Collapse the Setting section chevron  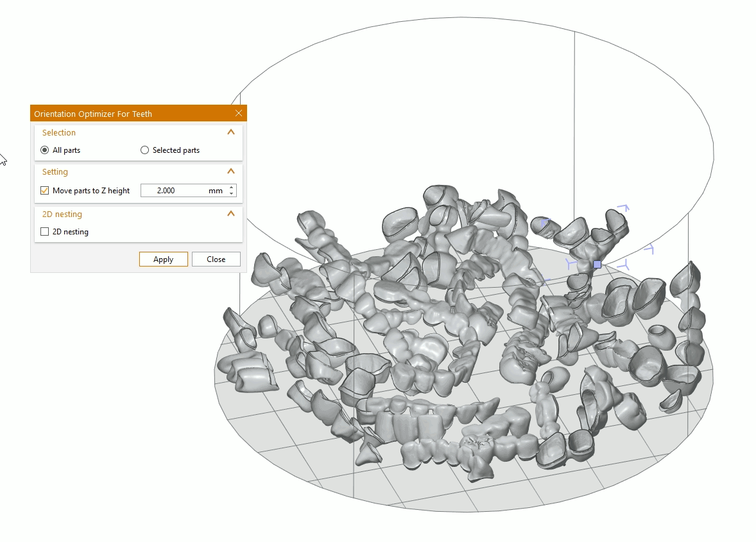pyautogui.click(x=231, y=171)
